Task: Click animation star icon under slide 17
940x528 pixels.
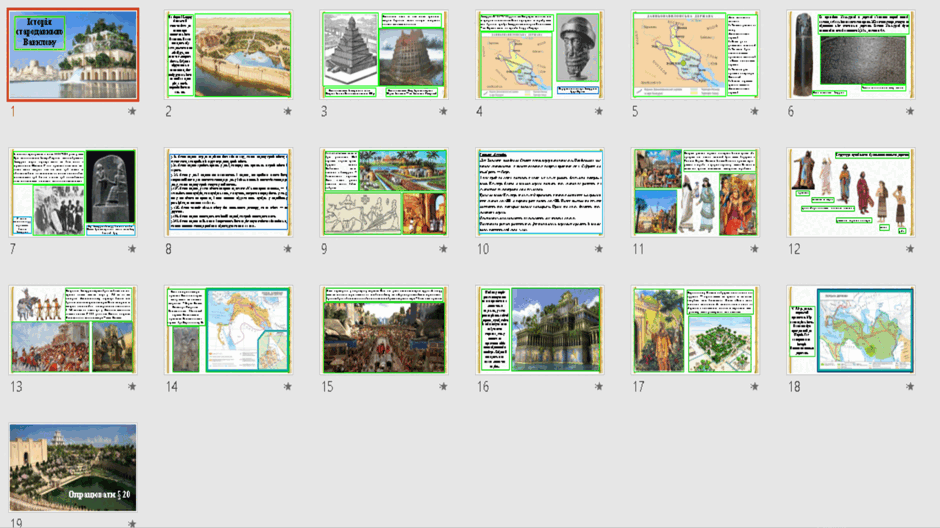Action: click(x=754, y=387)
